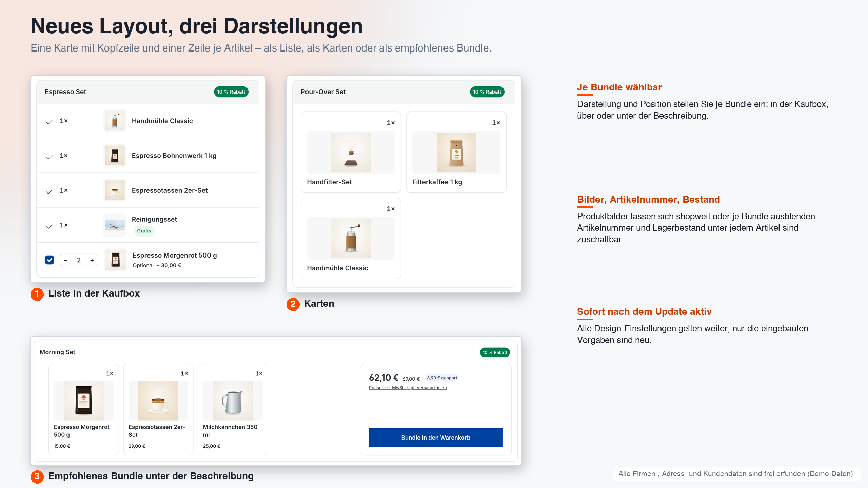Click the Bundle in den Warenkorb button
This screenshot has width=868, height=488.
click(436, 438)
